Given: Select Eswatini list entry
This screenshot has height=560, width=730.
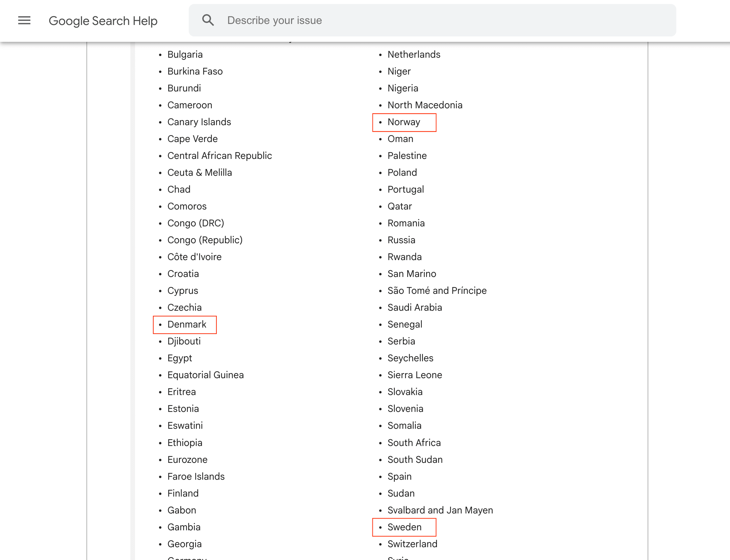Looking at the screenshot, I should tap(185, 425).
